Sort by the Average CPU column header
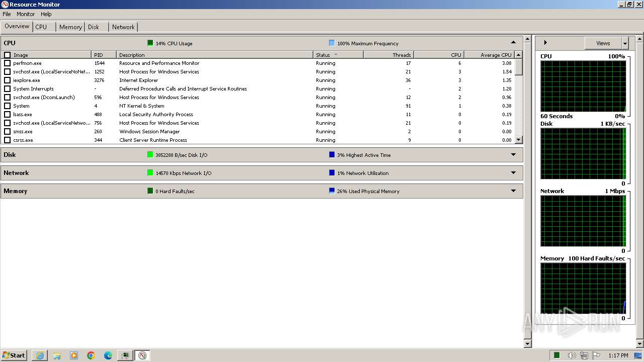Screen dimensions: 644x362 [x=489, y=55]
